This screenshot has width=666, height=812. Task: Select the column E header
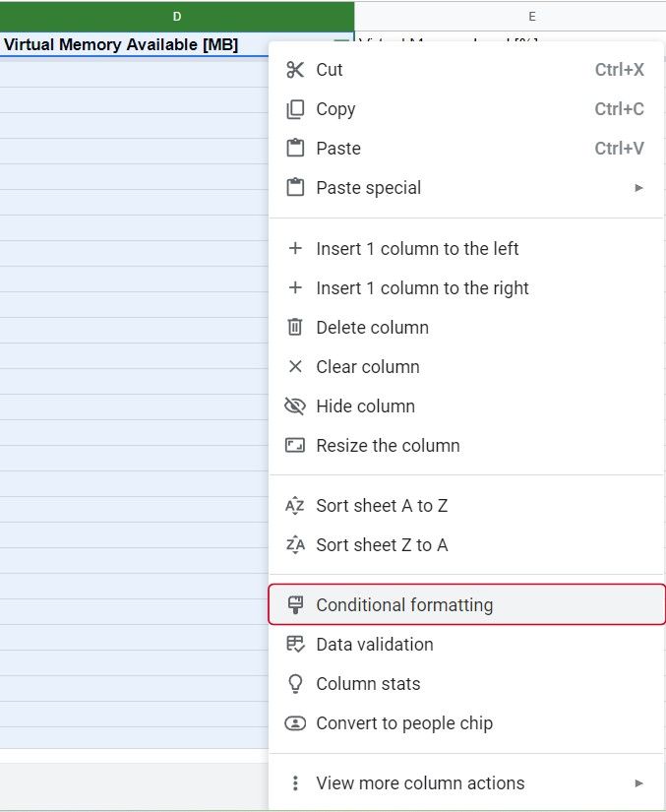tap(531, 16)
